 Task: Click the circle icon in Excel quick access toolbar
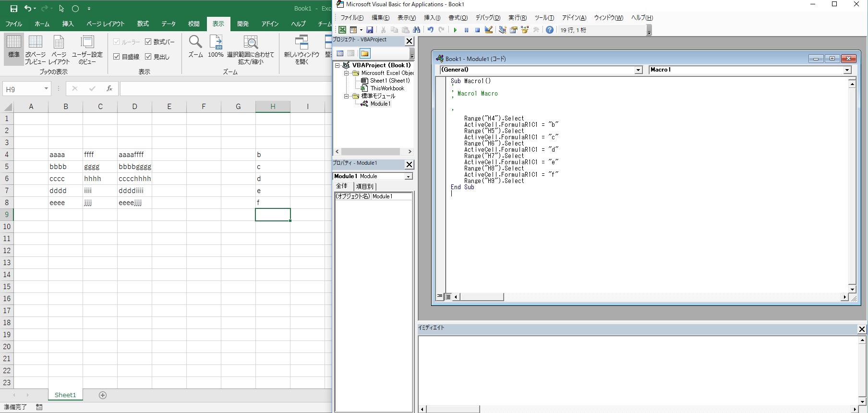point(75,9)
